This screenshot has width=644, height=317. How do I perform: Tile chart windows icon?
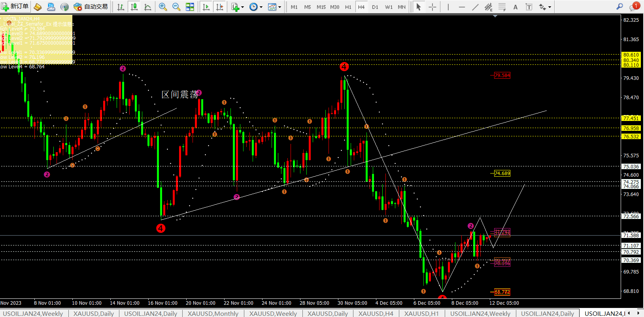point(190,7)
